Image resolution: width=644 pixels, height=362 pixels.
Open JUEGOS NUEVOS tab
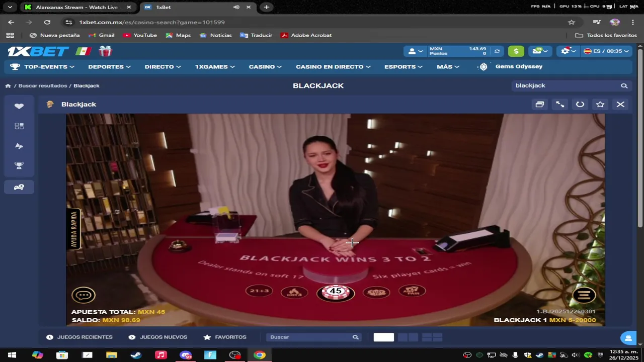(x=158, y=337)
